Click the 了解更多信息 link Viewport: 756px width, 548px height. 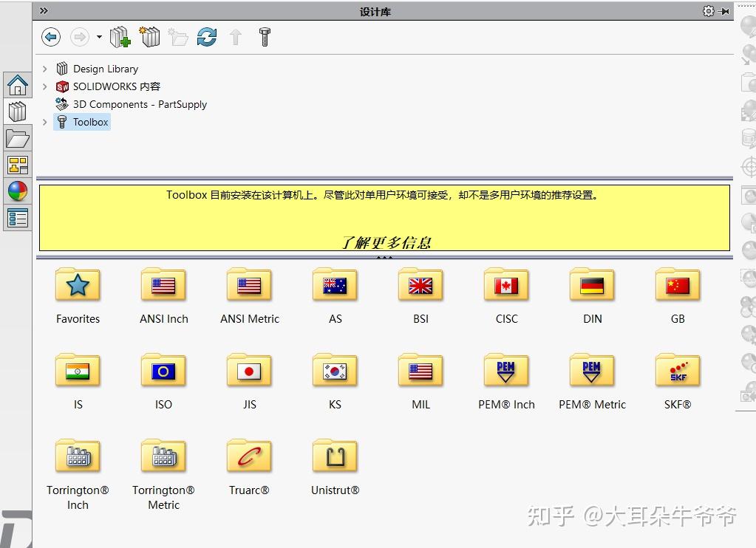(384, 242)
